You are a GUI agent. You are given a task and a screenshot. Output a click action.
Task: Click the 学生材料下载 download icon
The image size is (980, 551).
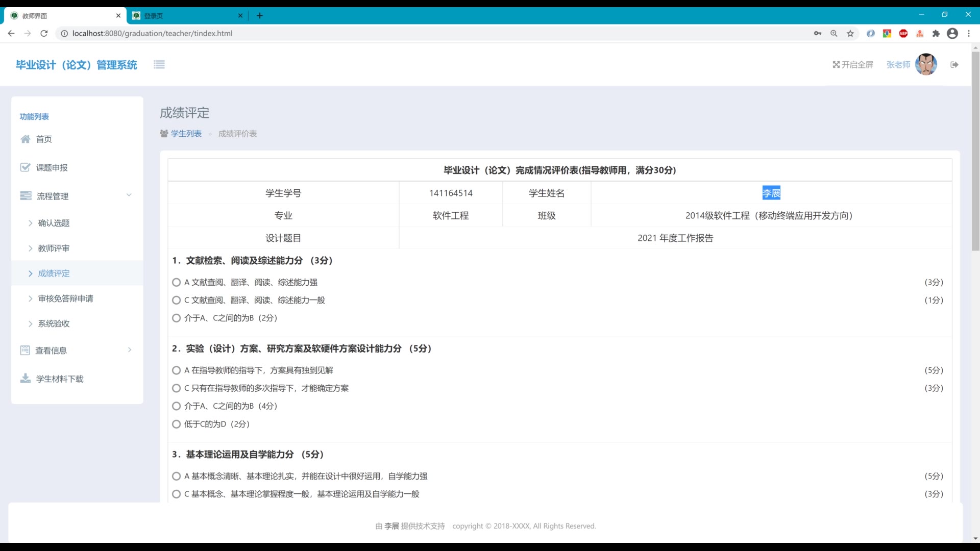(25, 379)
